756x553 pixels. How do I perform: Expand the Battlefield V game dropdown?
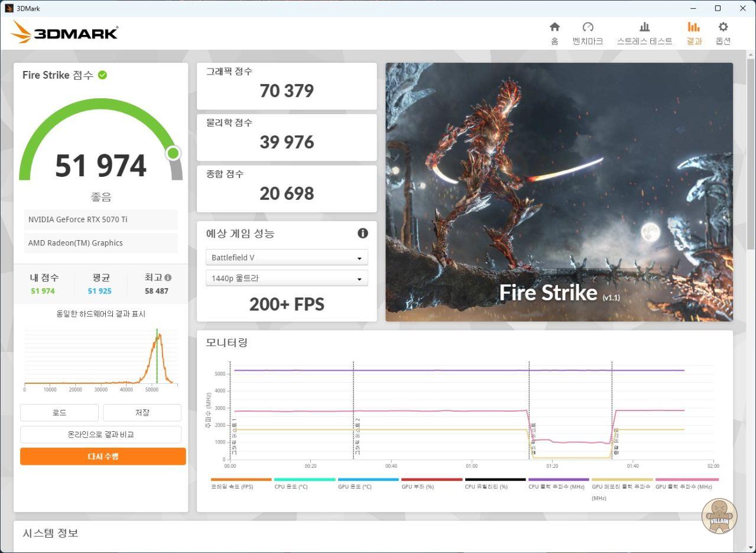[287, 258]
